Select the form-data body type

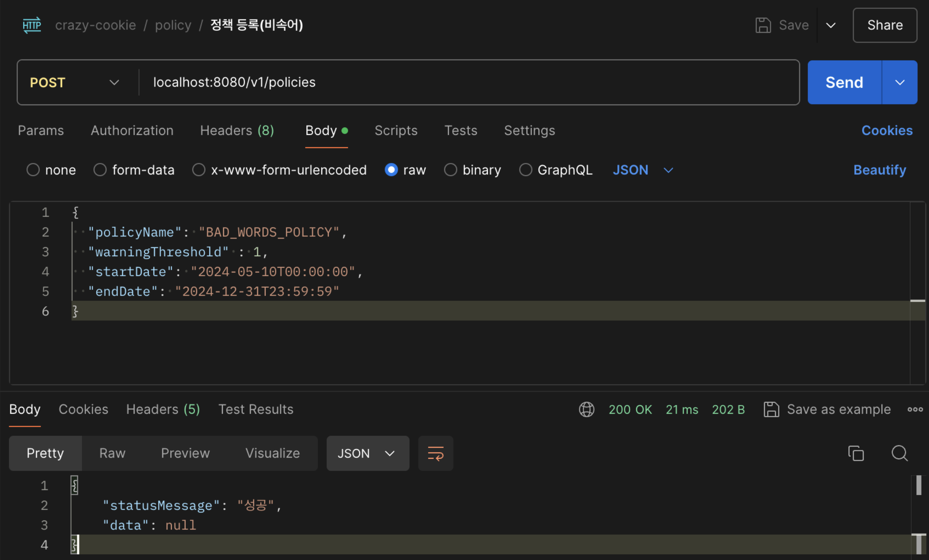[100, 170]
